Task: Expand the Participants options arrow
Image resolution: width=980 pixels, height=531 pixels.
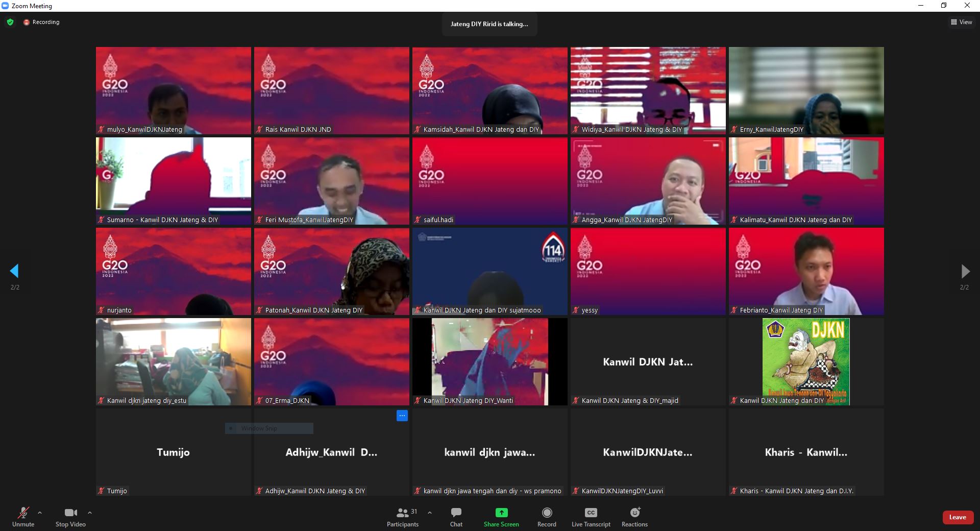Action: tap(430, 512)
